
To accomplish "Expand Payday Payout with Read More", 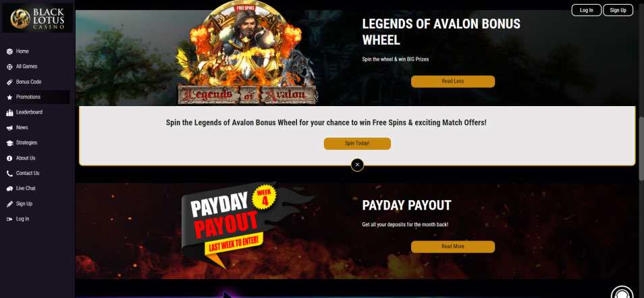I will click(x=452, y=247).
